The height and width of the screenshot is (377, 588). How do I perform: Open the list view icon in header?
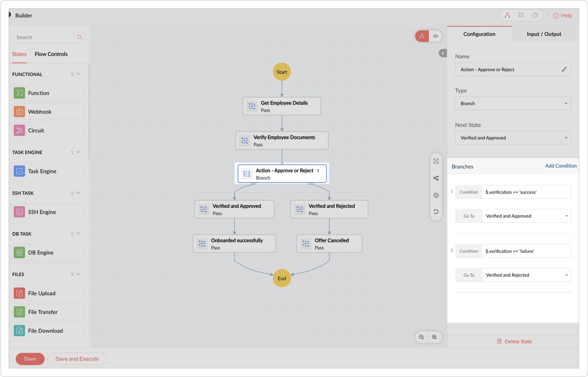pos(521,15)
